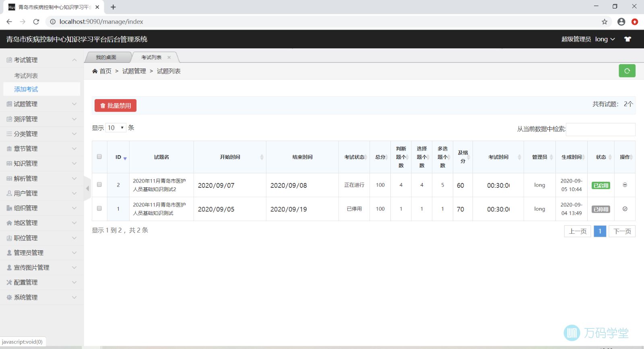Open browser profile account icon

[x=621, y=22]
